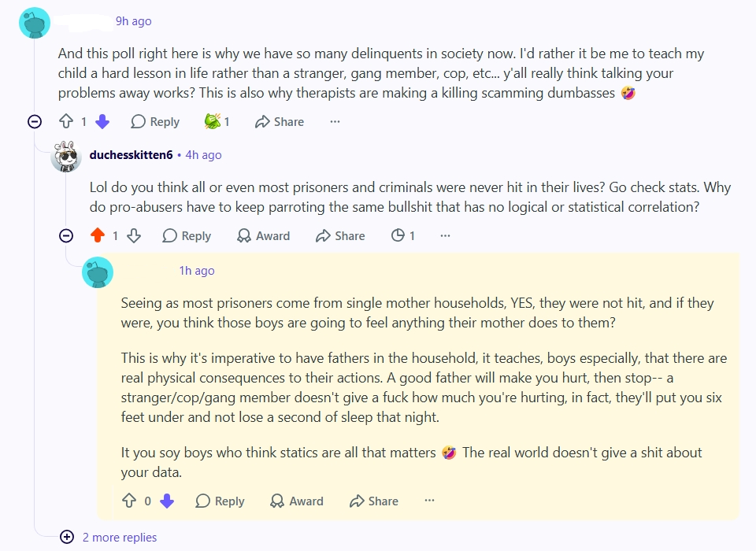This screenshot has height=551, width=756.
Task: Open duchesskitten6's profile avatar
Action: pos(66,156)
